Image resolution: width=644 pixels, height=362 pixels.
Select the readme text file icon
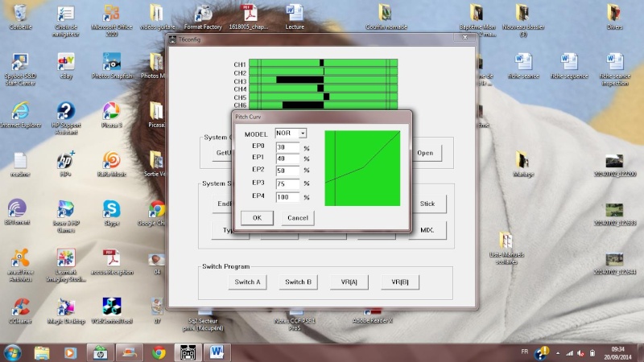click(x=20, y=164)
